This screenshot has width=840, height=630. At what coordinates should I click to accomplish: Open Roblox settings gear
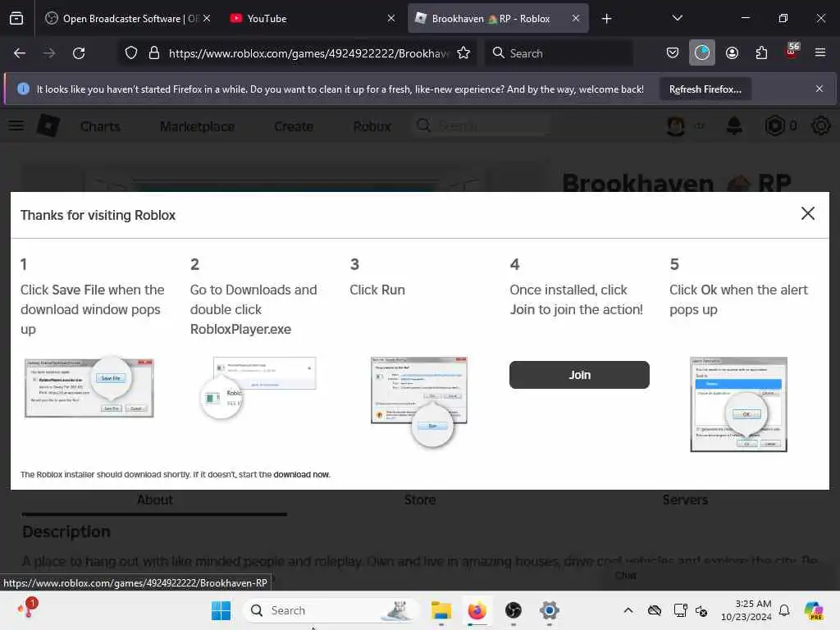click(820, 126)
